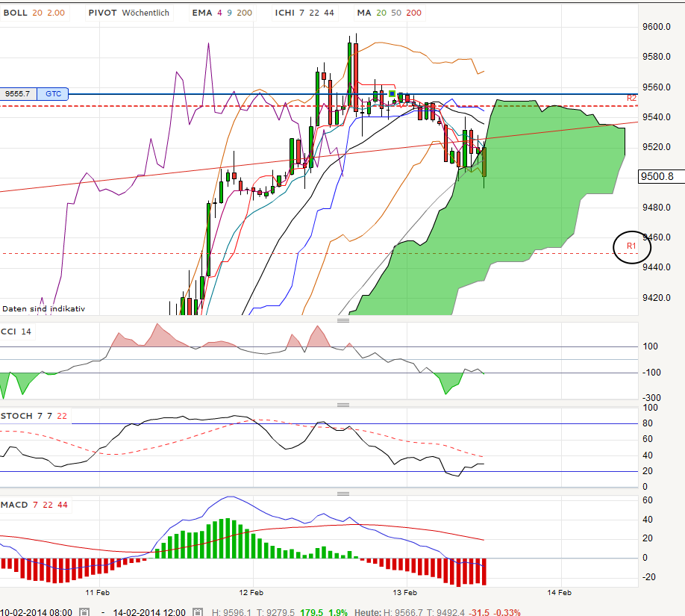
Task: Click the STOCH axis label 80
Action: (648, 423)
